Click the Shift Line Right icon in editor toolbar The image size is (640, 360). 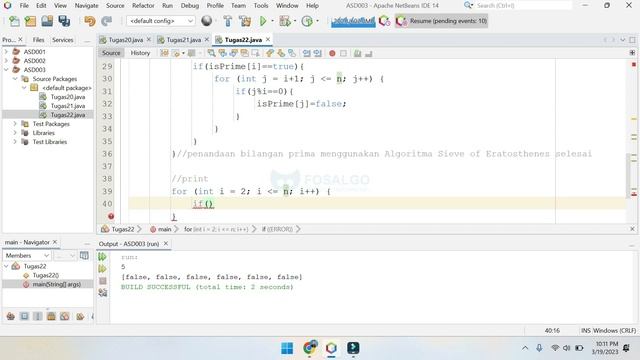[317, 53]
